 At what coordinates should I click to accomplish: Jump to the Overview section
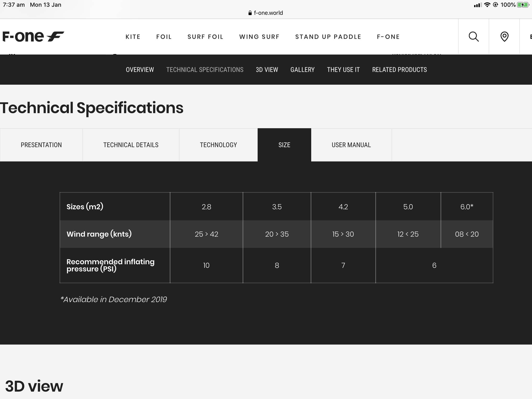(140, 70)
